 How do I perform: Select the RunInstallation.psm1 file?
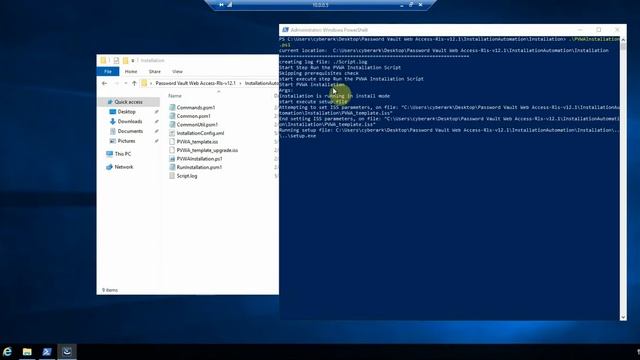pos(199,167)
